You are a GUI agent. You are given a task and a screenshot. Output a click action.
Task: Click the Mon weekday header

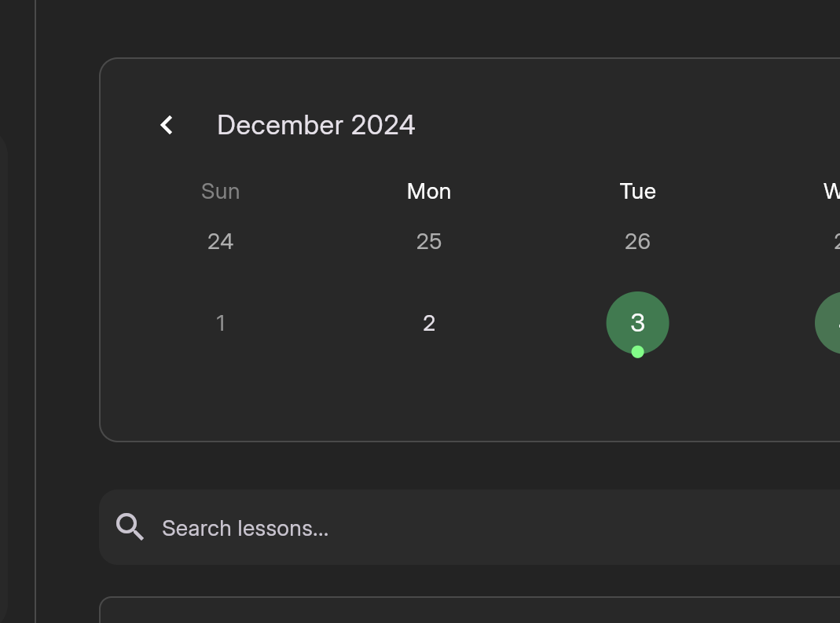[429, 191]
